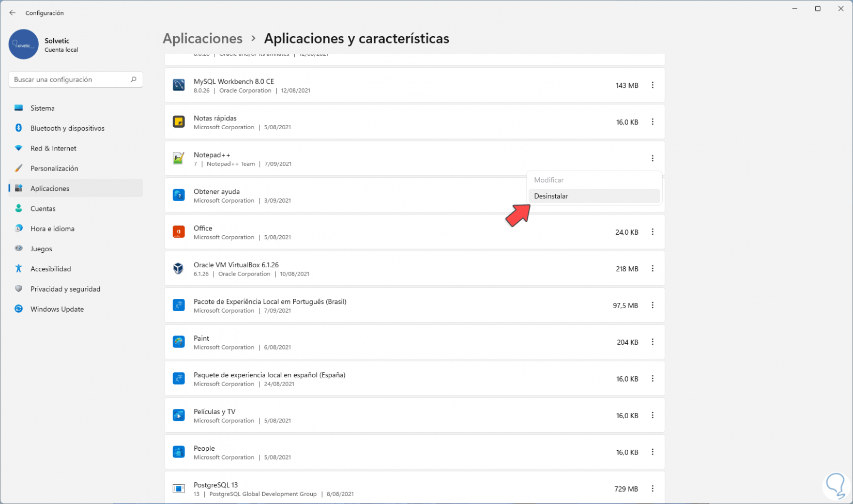
Task: Click the Pacote de Experiência Local icon
Action: (179, 306)
